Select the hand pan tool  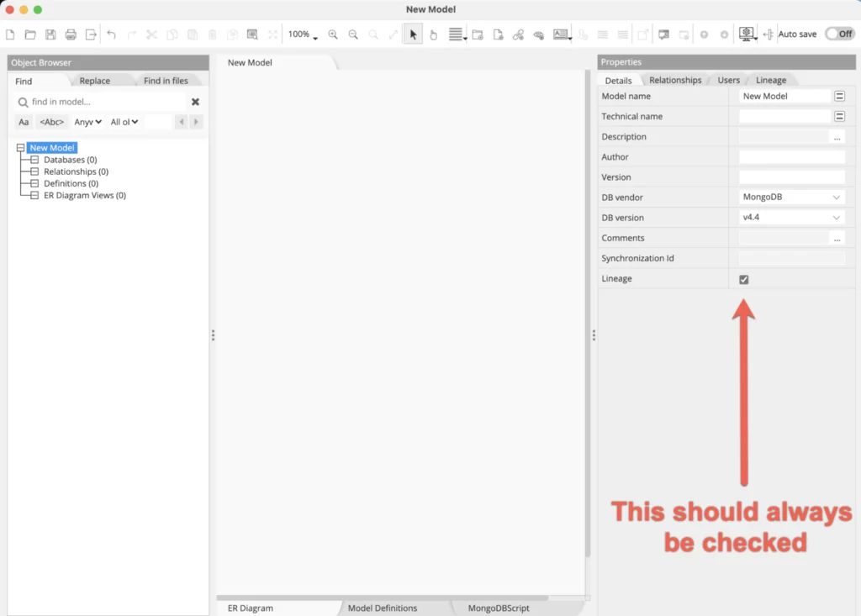click(x=433, y=34)
